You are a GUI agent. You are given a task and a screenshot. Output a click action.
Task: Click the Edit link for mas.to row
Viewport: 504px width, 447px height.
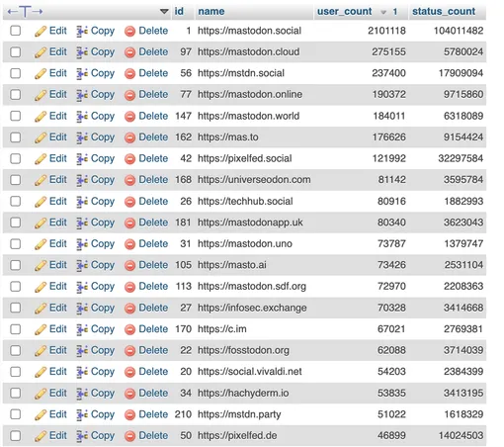click(58, 137)
